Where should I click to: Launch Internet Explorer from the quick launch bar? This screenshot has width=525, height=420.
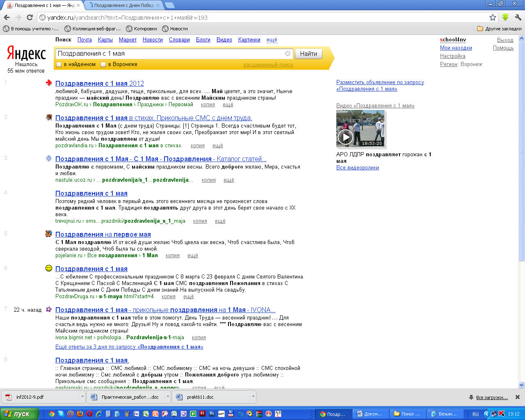coord(99,414)
